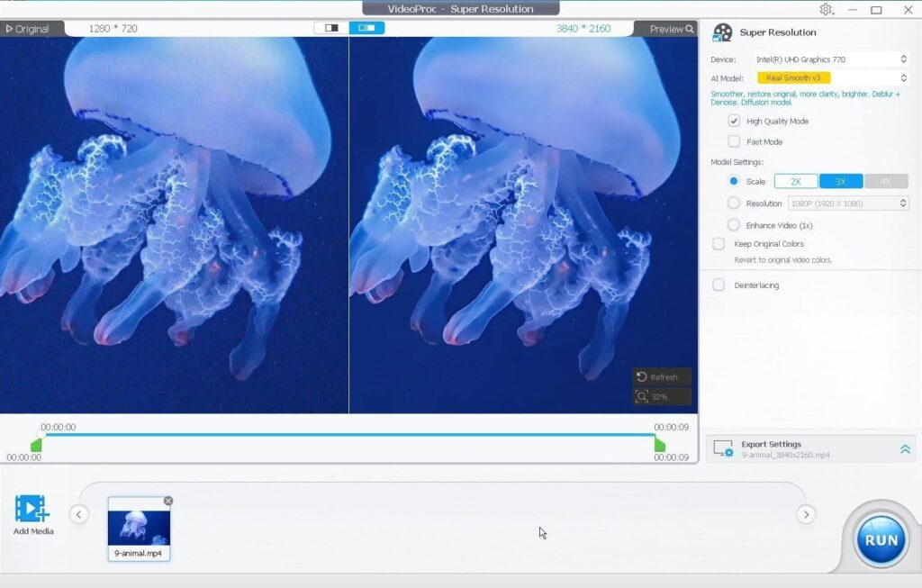Click the 3840 * 2160 output resolution text
922x588 pixels.
[583, 28]
